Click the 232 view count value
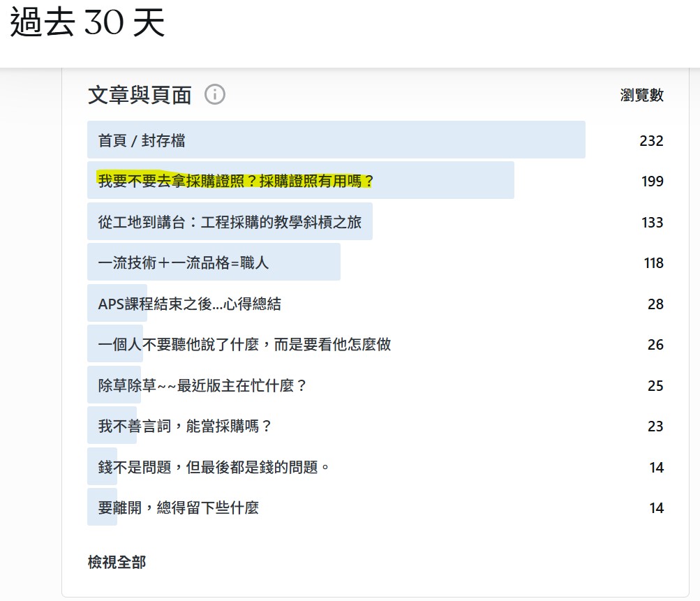The width and height of the screenshot is (700, 601). pyautogui.click(x=650, y=141)
